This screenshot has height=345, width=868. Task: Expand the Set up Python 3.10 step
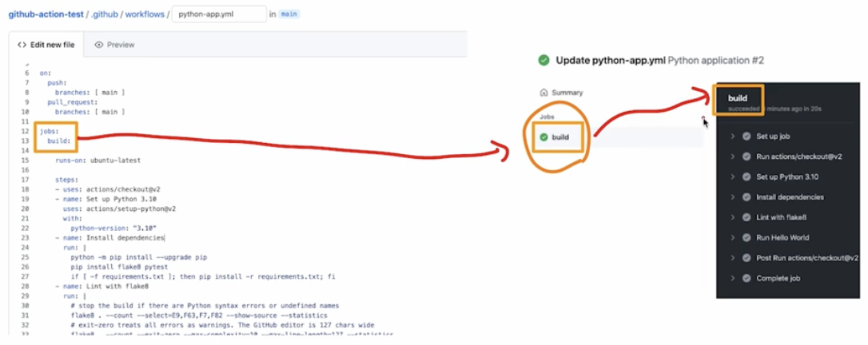pyautogui.click(x=732, y=177)
